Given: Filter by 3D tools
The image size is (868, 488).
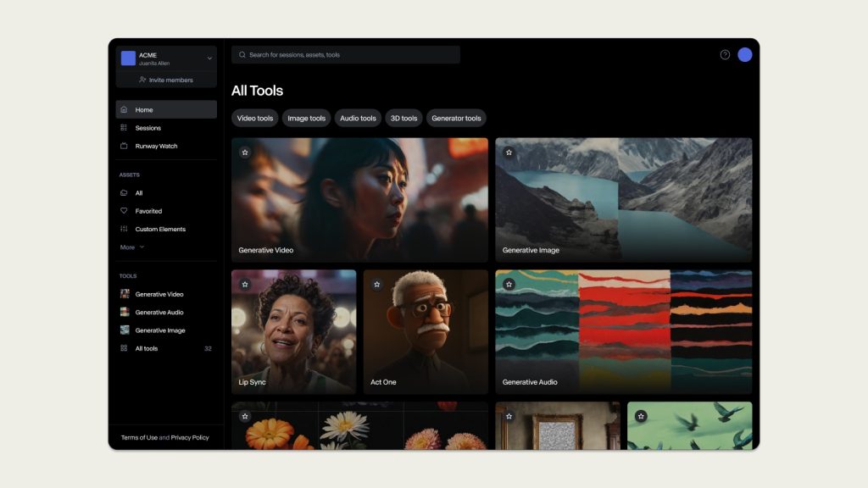Looking at the screenshot, I should (x=403, y=118).
